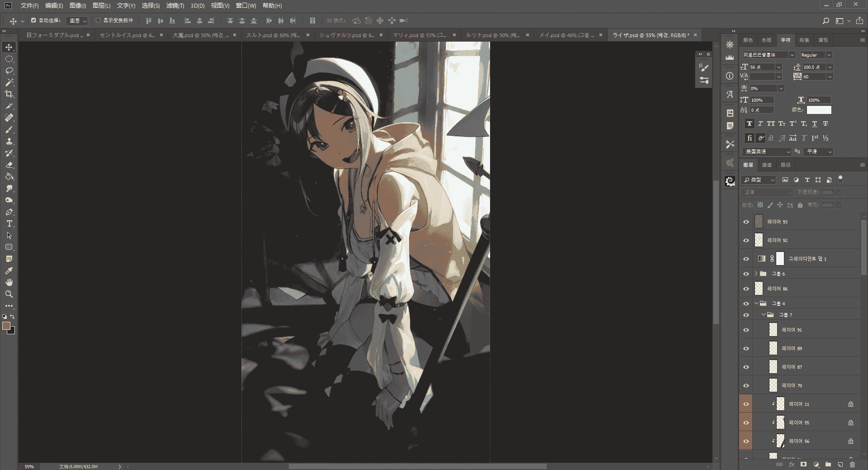Switch to the 通道 channels tab
This screenshot has width=868, height=470.
[767, 165]
